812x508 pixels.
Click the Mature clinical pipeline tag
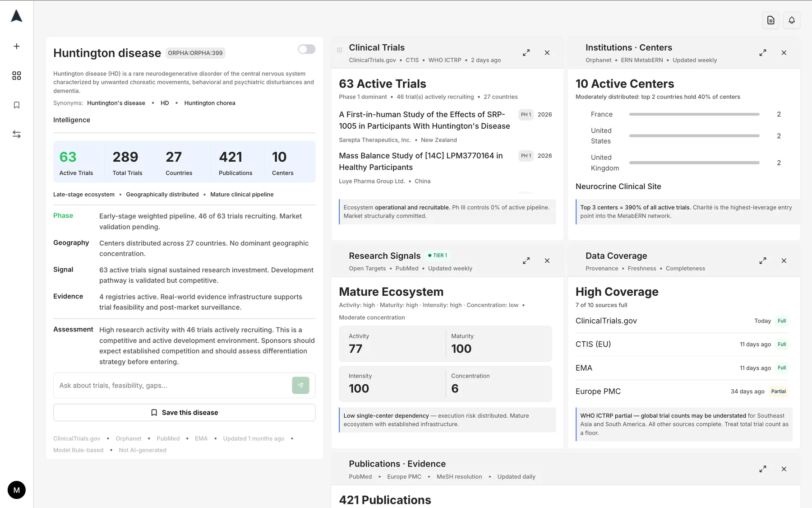click(242, 195)
